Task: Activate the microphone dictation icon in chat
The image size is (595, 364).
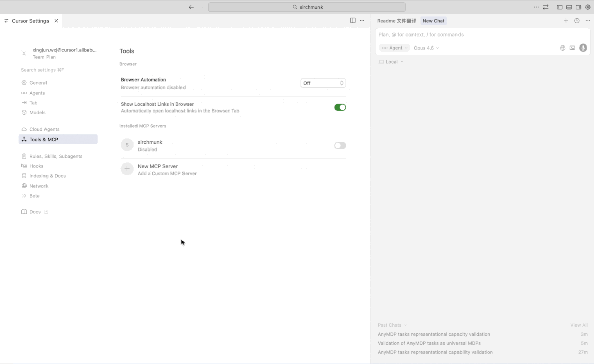Action: point(583,48)
